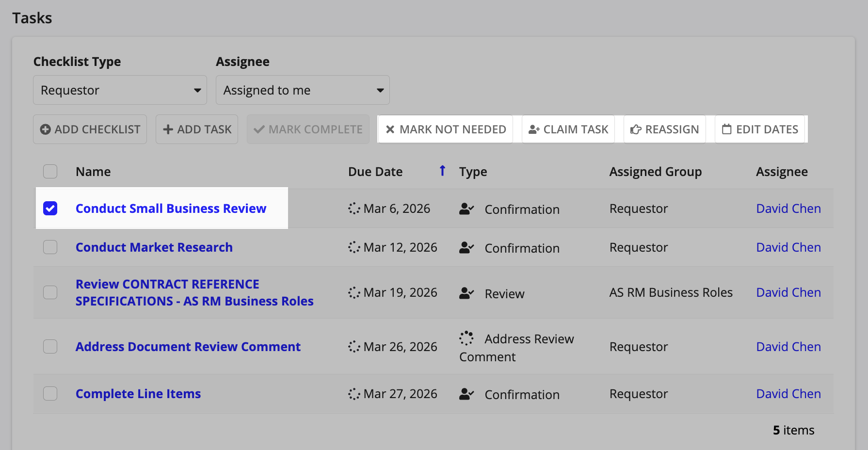The image size is (868, 450).
Task: Check the Review CONTRACT REFERENCE SPECIFICATIONS checkbox
Action: 50,292
